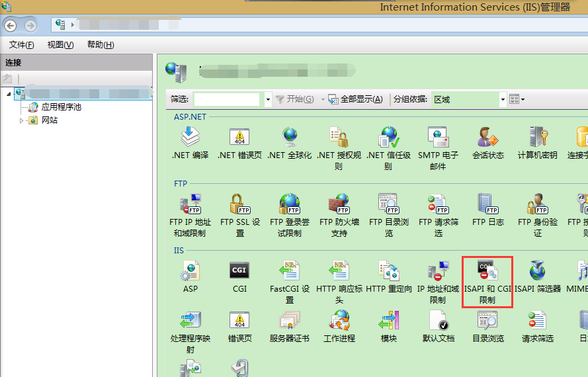Image resolution: width=588 pixels, height=377 pixels.
Task: Open the 筛选 dropdown arrow
Action: (268, 99)
